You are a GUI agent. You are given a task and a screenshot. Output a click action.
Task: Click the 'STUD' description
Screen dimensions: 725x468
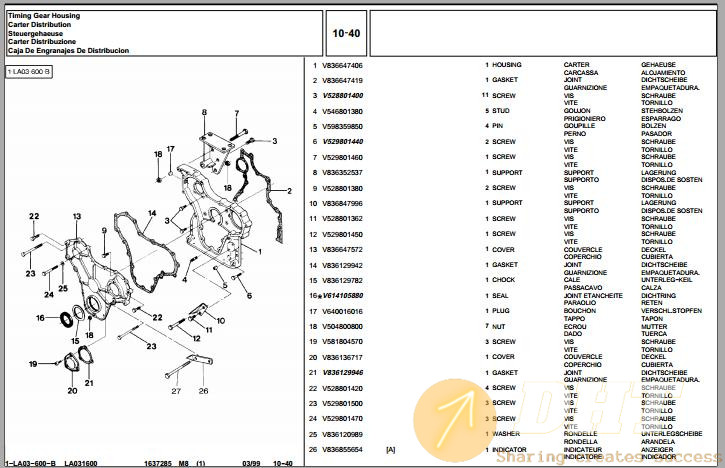click(501, 111)
